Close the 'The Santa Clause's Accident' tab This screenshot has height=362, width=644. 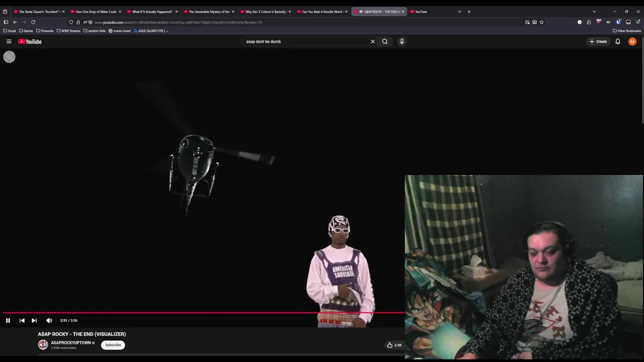pyautogui.click(x=63, y=12)
